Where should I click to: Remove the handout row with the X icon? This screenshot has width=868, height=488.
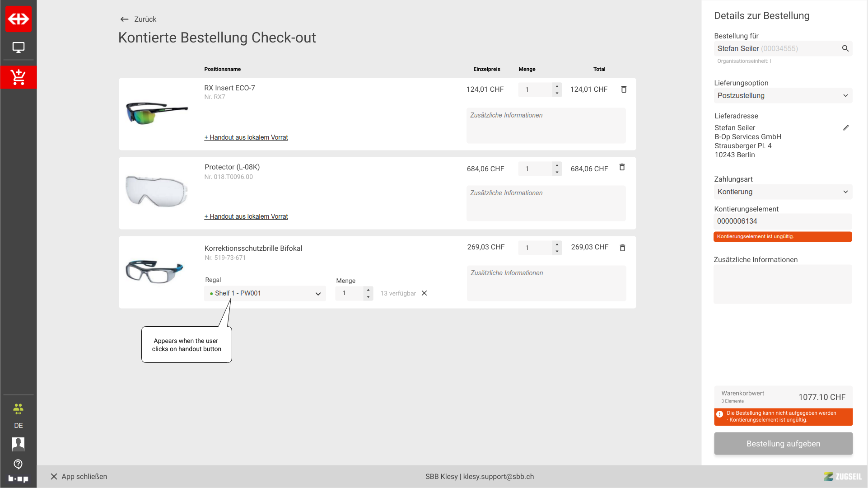click(424, 293)
